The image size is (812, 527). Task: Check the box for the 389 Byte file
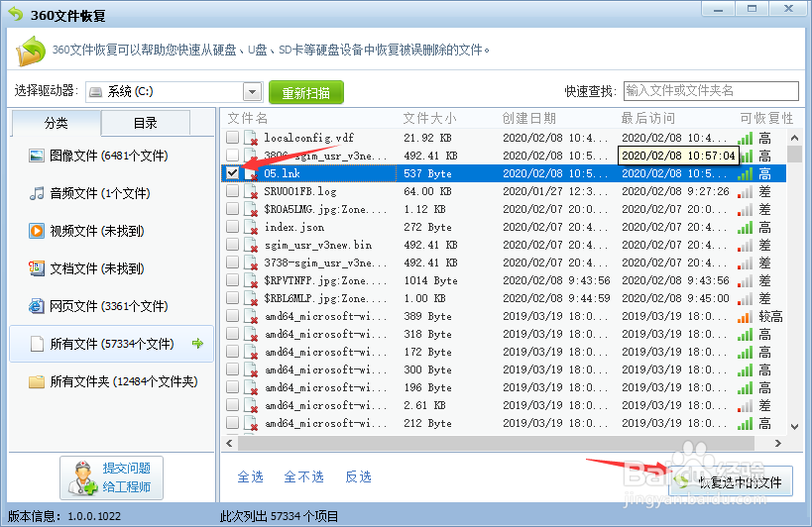[233, 315]
